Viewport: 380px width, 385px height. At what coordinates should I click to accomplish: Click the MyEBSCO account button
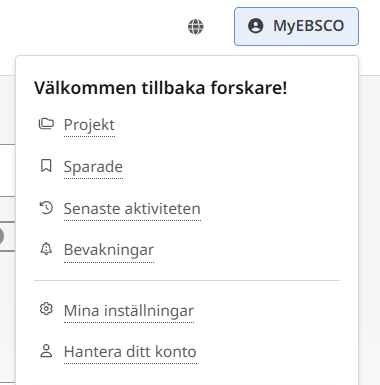[x=296, y=26]
